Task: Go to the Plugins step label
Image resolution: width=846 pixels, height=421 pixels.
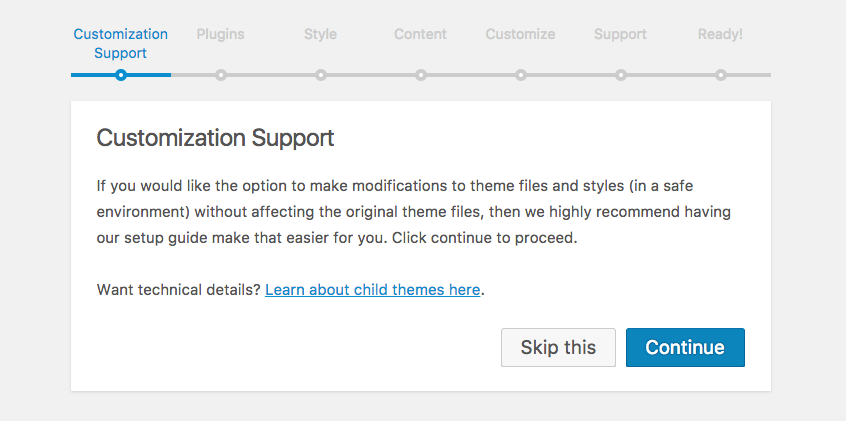Action: (220, 34)
